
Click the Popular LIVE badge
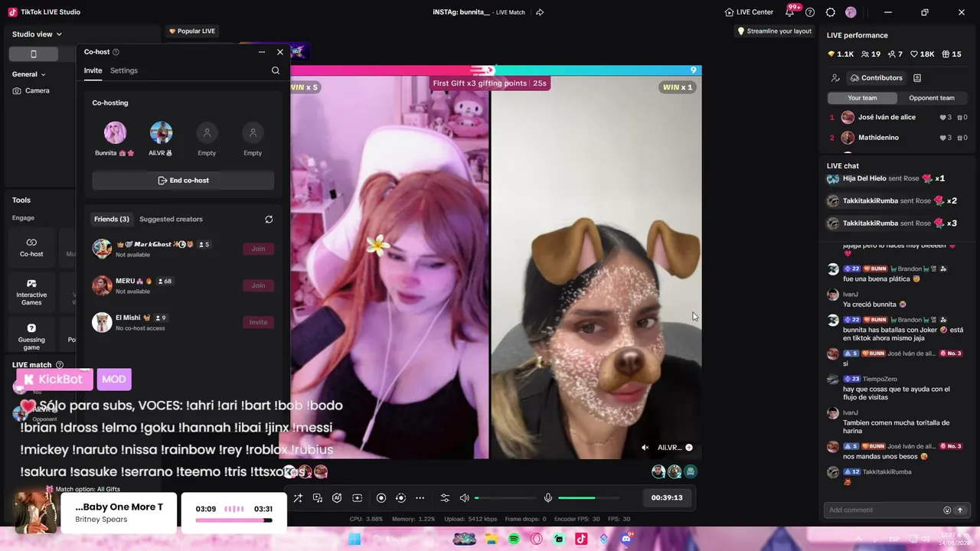point(192,31)
